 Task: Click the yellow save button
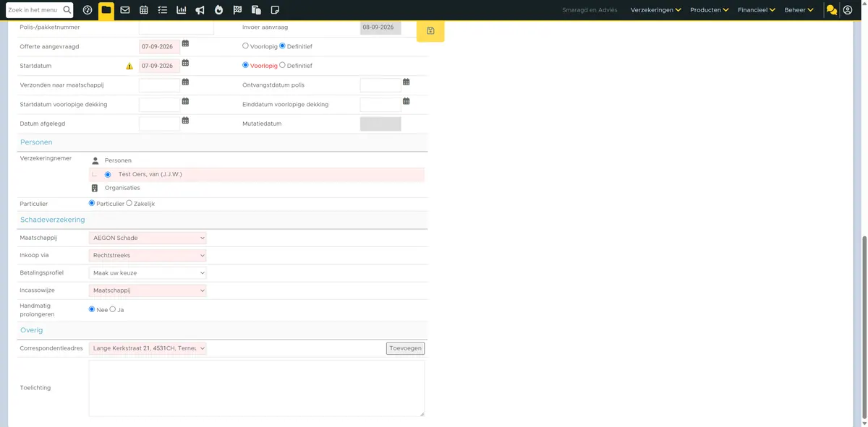(430, 30)
